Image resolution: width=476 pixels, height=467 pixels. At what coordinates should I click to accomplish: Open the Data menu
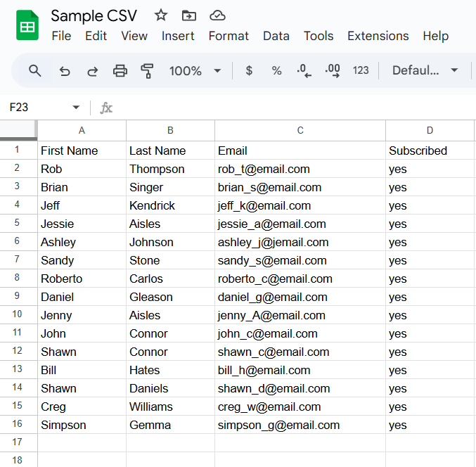(x=276, y=36)
